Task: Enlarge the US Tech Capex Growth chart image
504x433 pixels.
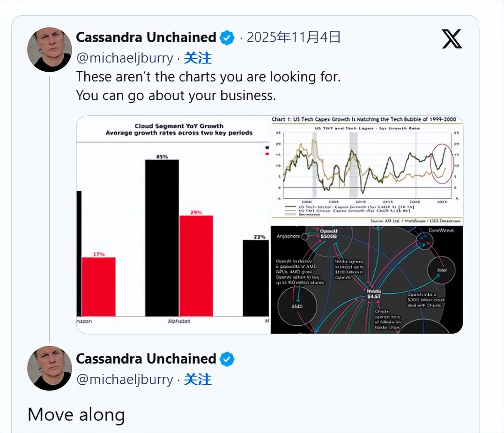Action: [x=366, y=171]
